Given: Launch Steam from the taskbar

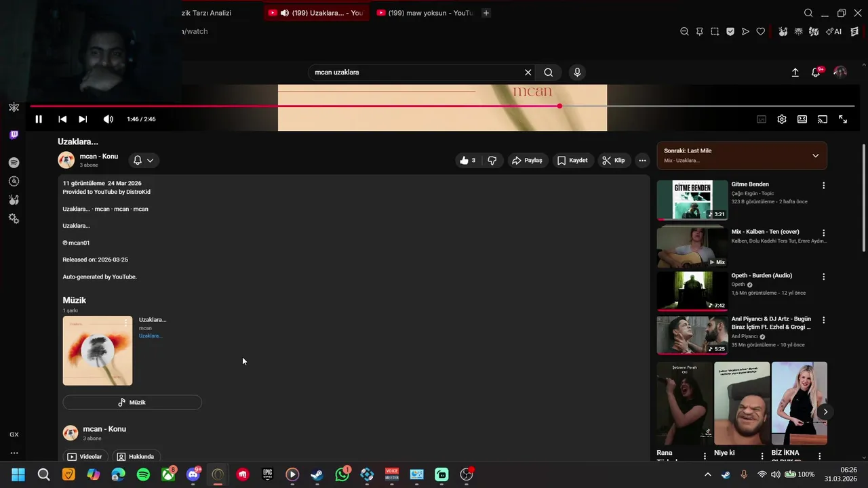Looking at the screenshot, I should (x=317, y=474).
